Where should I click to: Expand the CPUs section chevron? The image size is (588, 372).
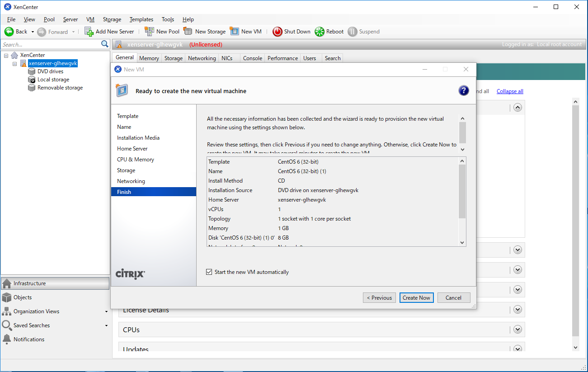(x=518, y=330)
